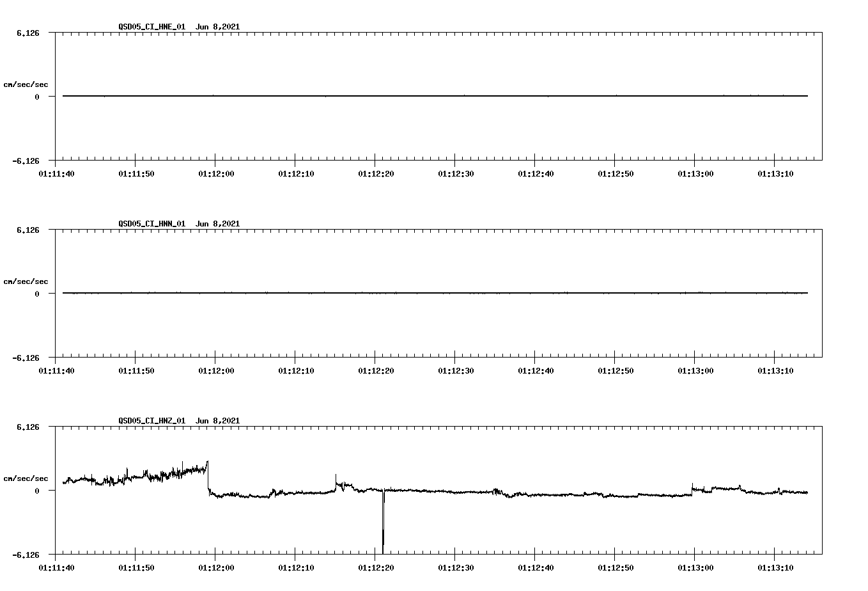Select the 01:13:00 time label under HNN plot

[695, 370]
